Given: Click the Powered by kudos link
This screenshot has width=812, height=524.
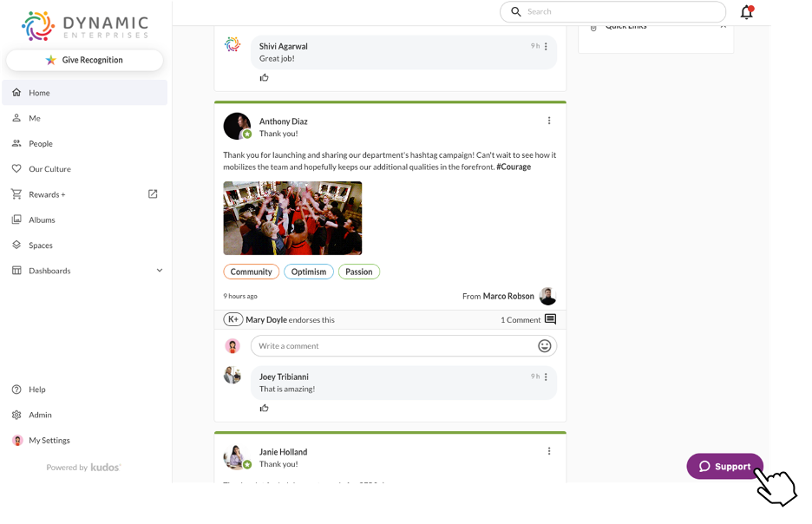Looking at the screenshot, I should click(83, 467).
